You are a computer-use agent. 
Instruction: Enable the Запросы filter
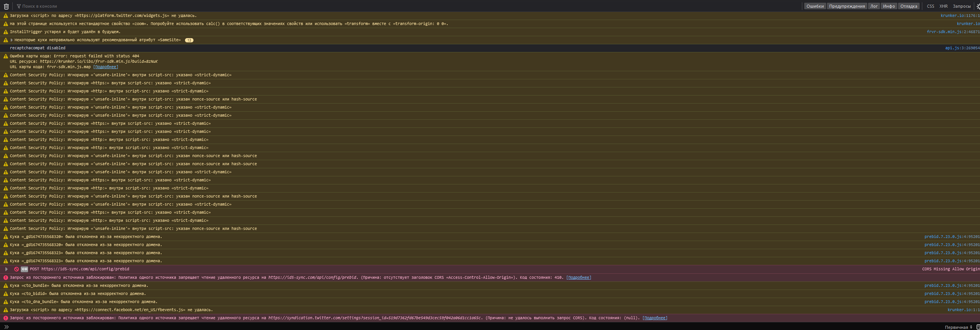pyautogui.click(x=962, y=6)
